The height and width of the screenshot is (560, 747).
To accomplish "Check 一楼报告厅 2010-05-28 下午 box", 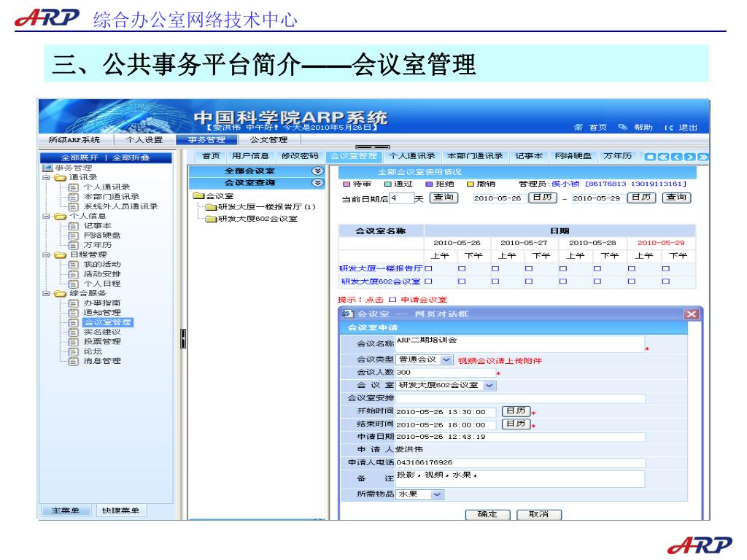I will (597, 268).
